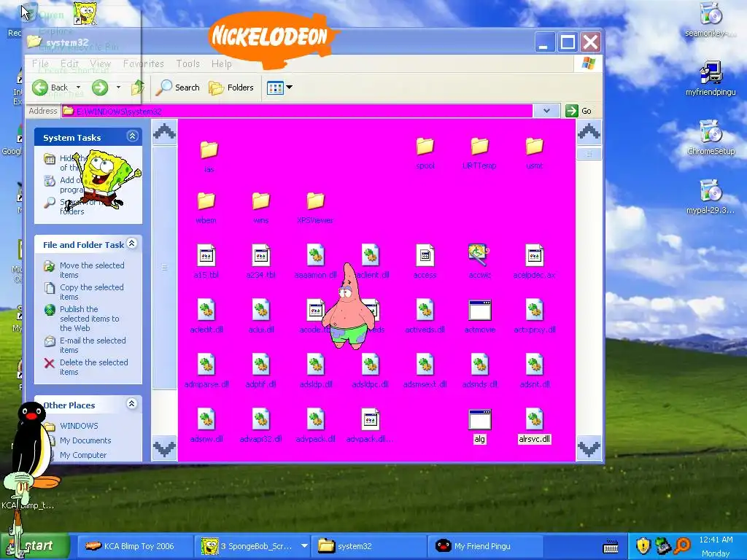Click the Back navigation button
Viewport: 747px width, 560px height.
pyautogui.click(x=50, y=87)
